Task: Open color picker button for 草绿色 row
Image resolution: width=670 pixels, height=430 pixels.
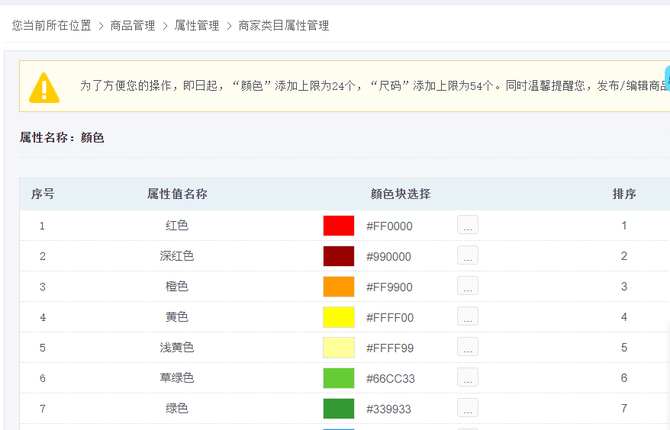Action: (467, 378)
